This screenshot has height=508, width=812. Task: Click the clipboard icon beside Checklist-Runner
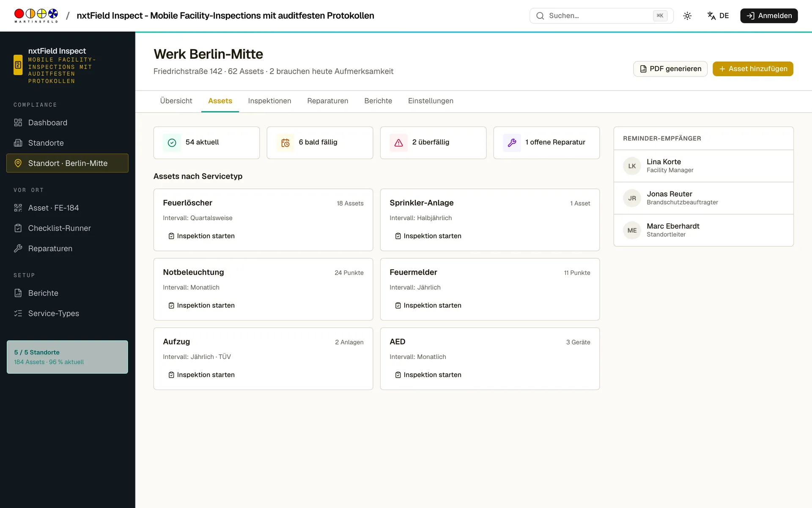point(18,228)
